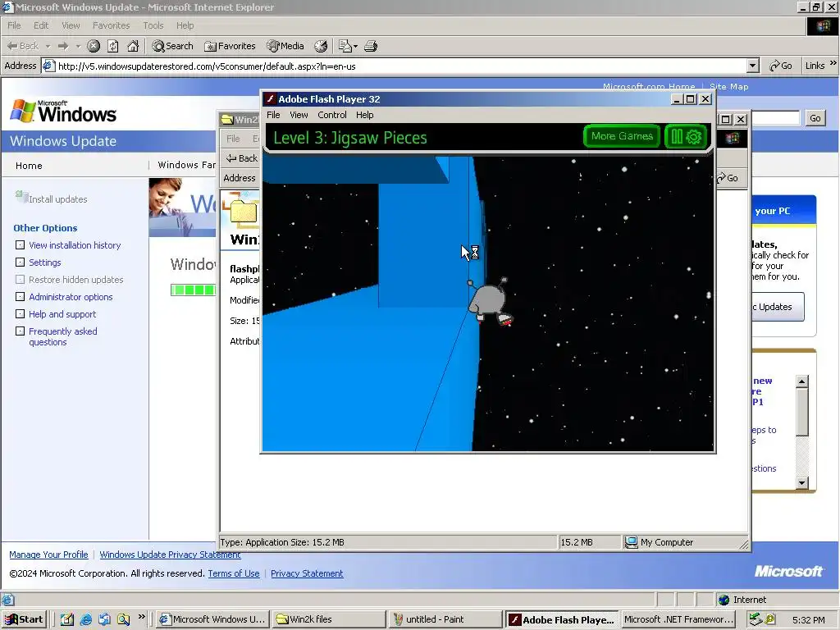This screenshot has height=630, width=840.
Task: Open the Flash Player View menu
Action: pyautogui.click(x=299, y=115)
